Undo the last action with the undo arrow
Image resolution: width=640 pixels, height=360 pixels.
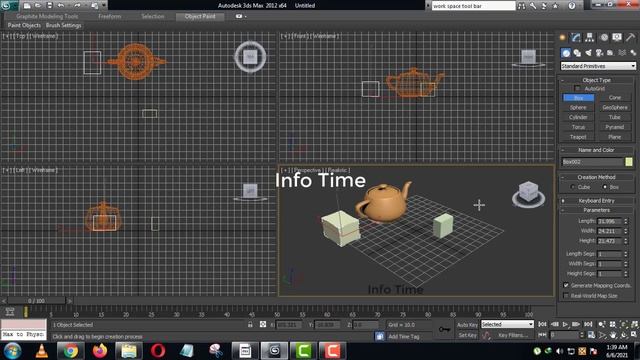click(61, 6)
